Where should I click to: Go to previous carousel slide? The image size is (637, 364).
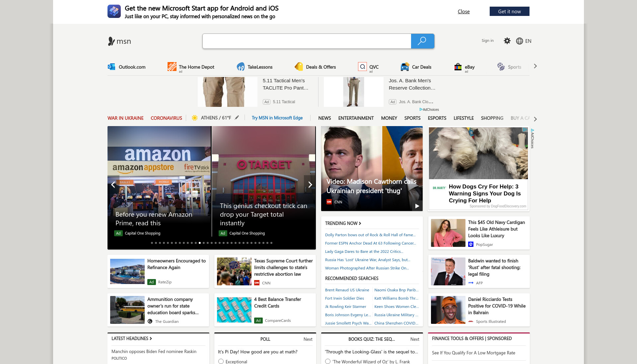(x=113, y=184)
